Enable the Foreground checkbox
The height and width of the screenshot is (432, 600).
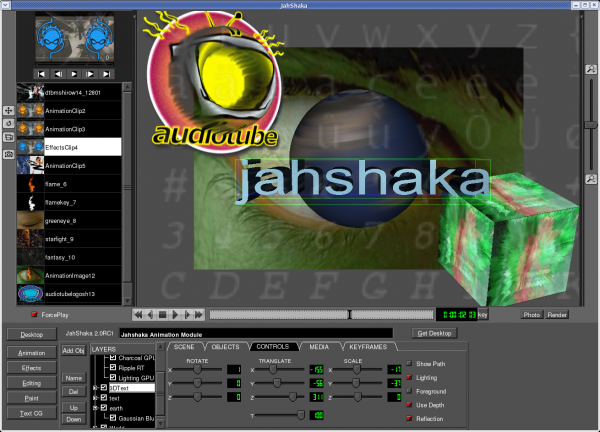[409, 391]
